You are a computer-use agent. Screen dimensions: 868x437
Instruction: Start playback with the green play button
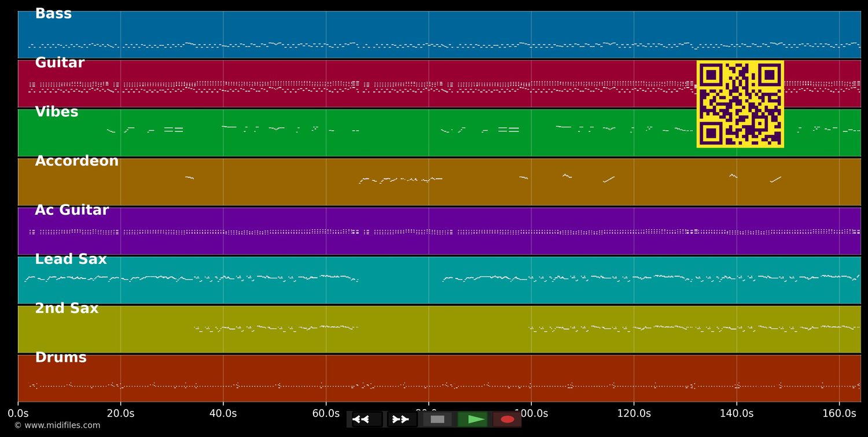point(473,419)
